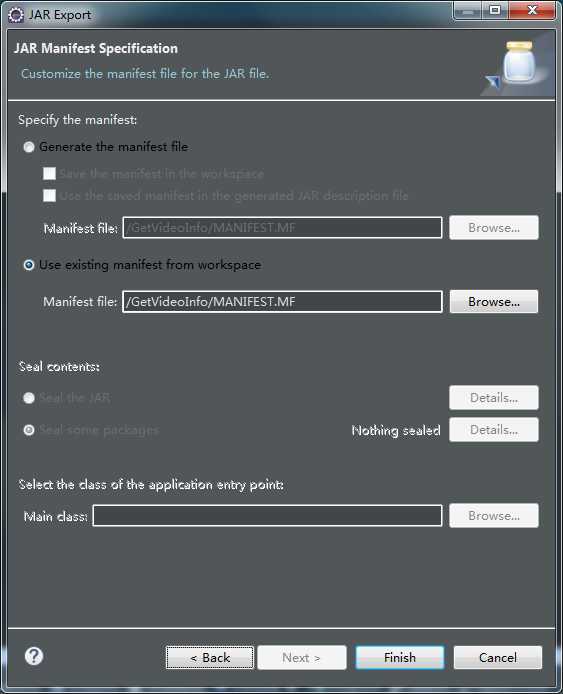Click Customize the manifest file description text
Screen dimensions: 563x694
[x=145, y=73]
